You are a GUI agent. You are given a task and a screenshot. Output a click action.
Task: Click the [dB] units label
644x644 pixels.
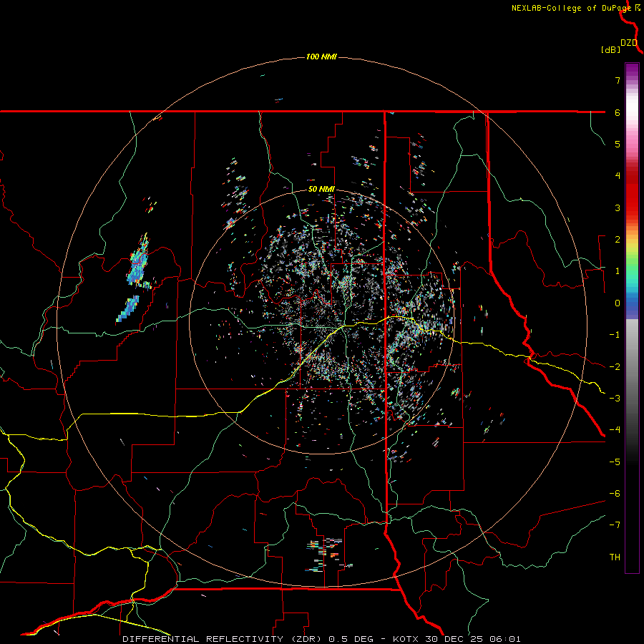coord(611,49)
